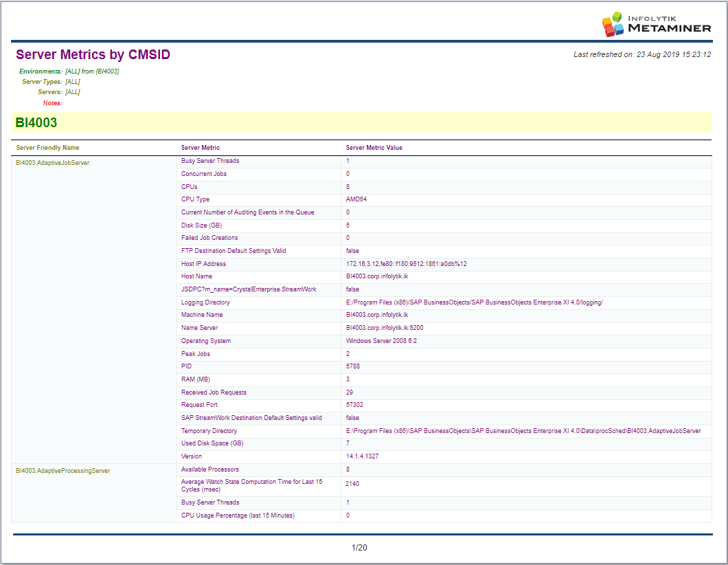Click "Busy Server Threads" in the AdaptiveJobServer rows

pyautogui.click(x=210, y=161)
